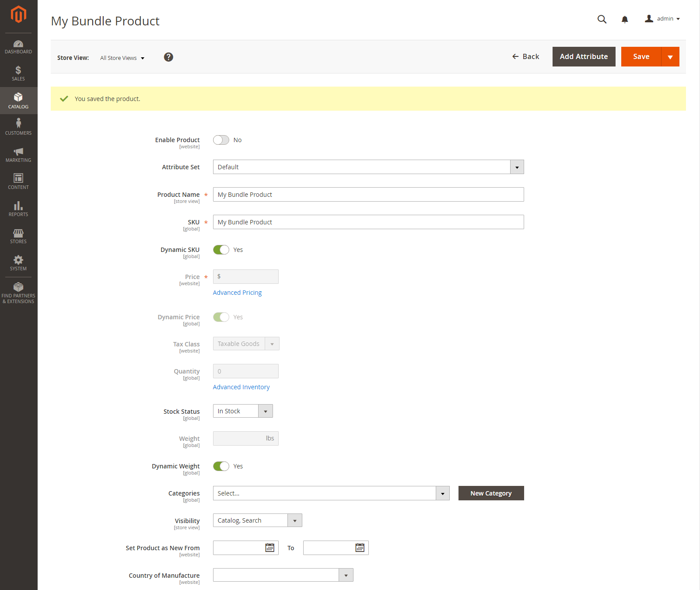The image size is (700, 590).
Task: Open the Dashboard sidebar menu
Action: pyautogui.click(x=18, y=47)
